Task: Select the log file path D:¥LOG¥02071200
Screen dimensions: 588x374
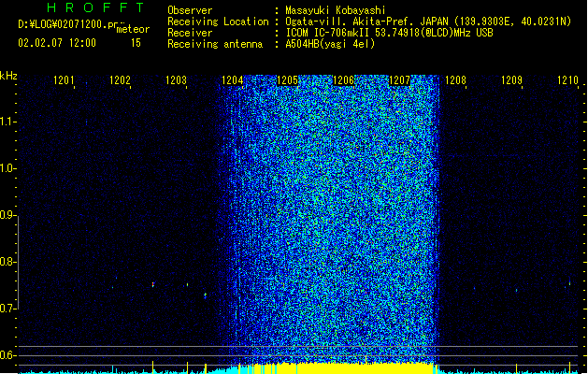Action: 67,24
